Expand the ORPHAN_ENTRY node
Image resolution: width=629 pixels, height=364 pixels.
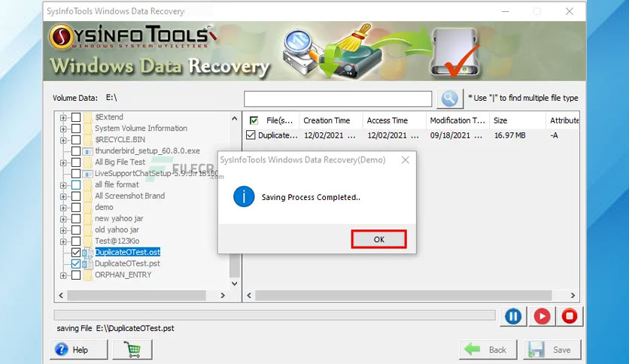[x=63, y=275]
